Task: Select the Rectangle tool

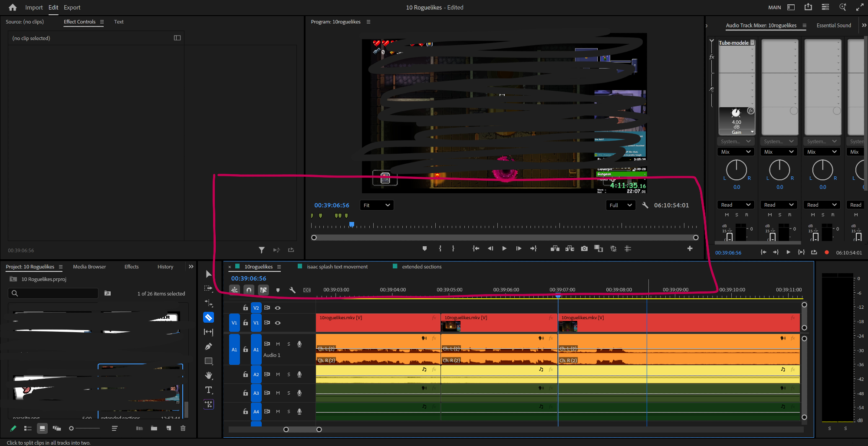Action: click(x=209, y=361)
